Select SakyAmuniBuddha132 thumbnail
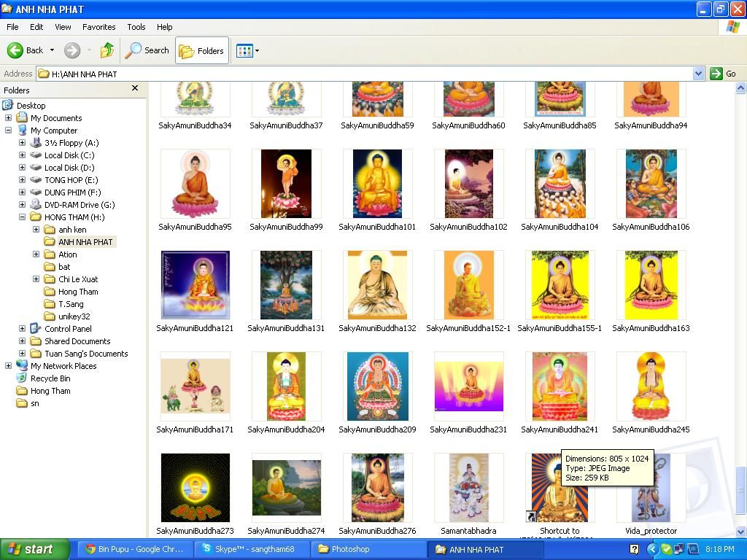This screenshot has height=560, width=747. tap(377, 285)
